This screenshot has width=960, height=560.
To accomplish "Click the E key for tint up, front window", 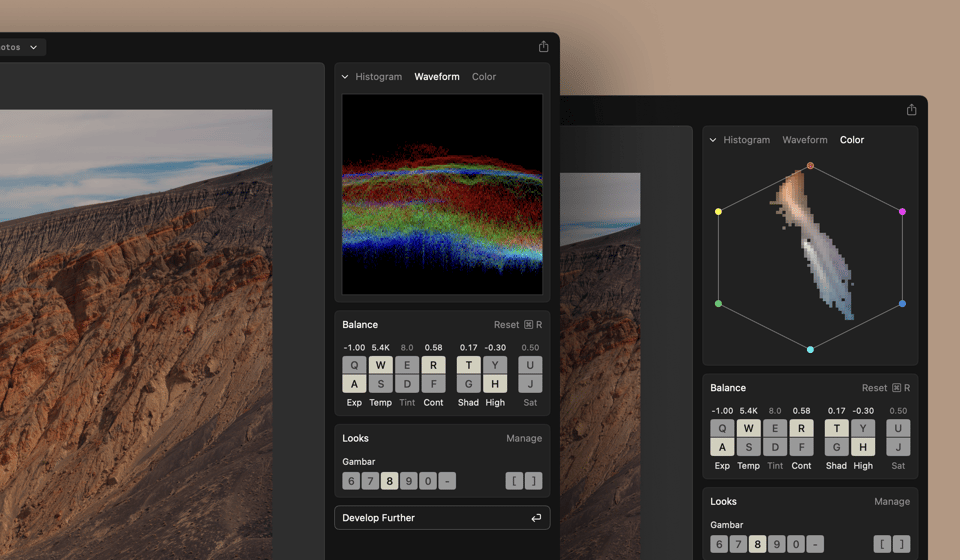I will coord(407,365).
